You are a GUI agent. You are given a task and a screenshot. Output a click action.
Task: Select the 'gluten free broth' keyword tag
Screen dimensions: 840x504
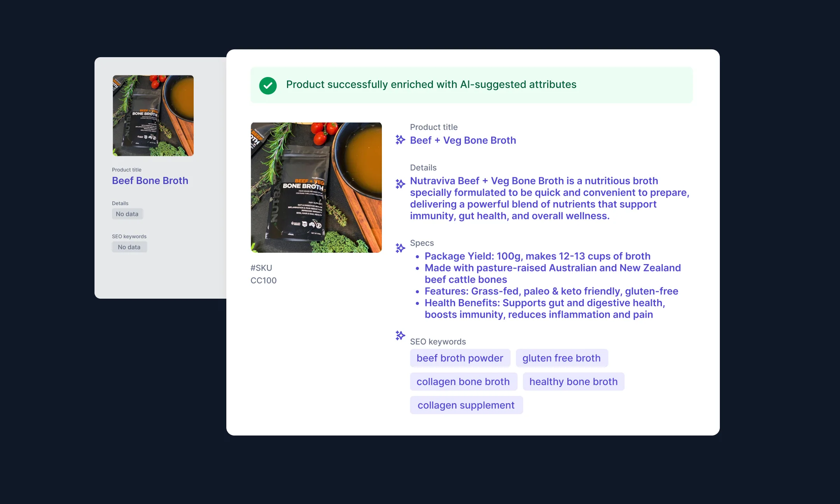[561, 358]
